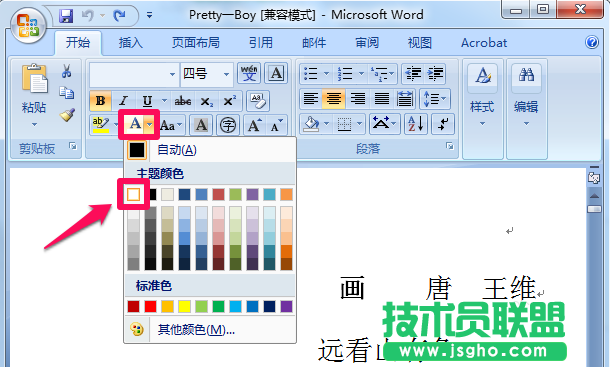The width and height of the screenshot is (610, 367).
Task: Pick the standard red color swatch
Action: pyautogui.click(x=150, y=307)
